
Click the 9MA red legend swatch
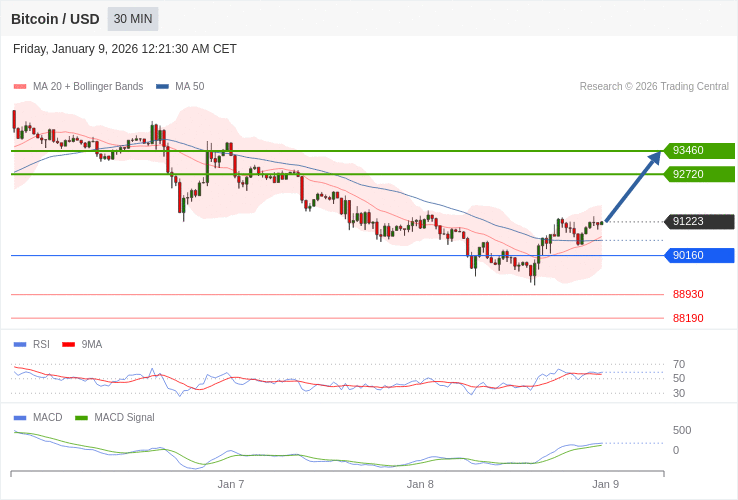[68, 345]
